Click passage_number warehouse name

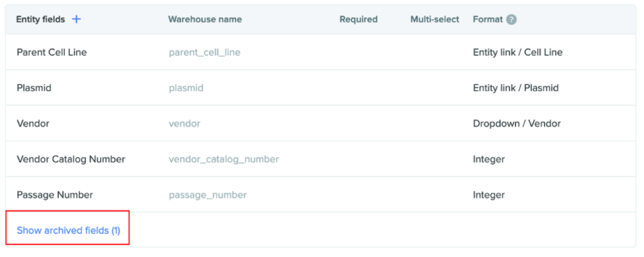coord(208,195)
